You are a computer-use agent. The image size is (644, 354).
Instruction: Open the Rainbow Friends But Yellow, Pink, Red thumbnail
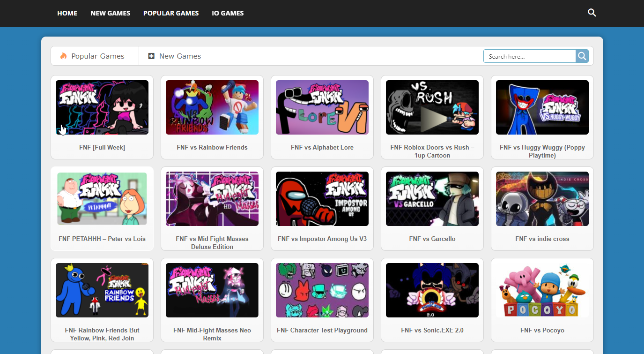[x=102, y=290]
